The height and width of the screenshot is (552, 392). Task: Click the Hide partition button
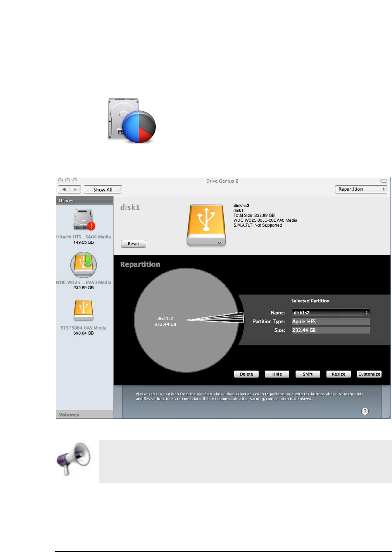(277, 374)
